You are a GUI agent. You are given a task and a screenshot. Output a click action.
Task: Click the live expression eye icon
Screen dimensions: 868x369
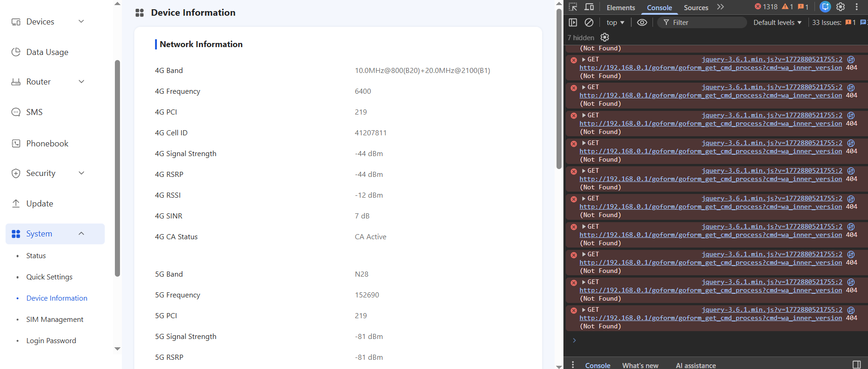[x=642, y=22]
